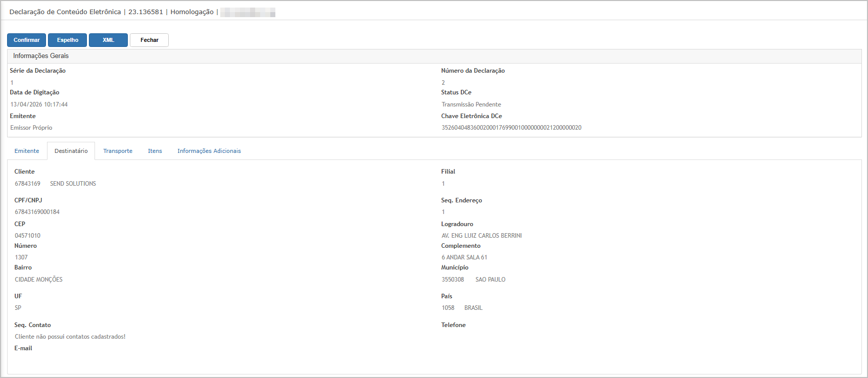Open the Espelho view button

pyautogui.click(x=68, y=40)
